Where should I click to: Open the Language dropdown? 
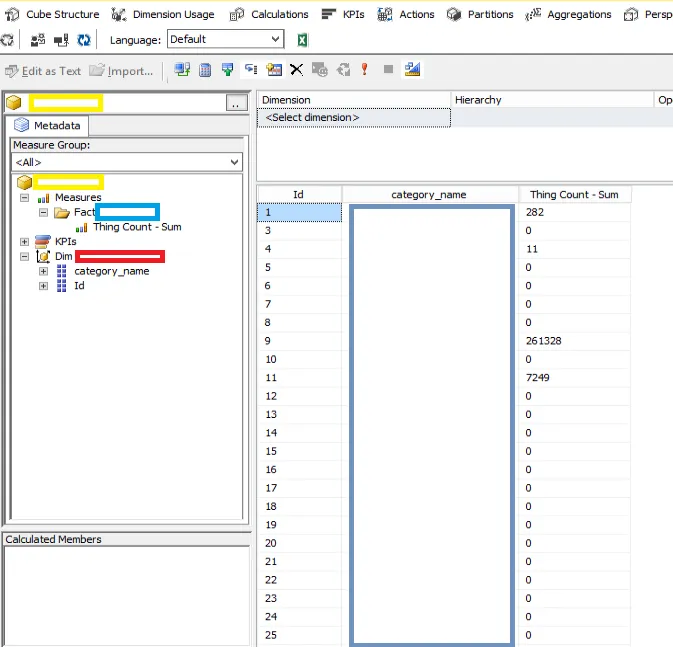[276, 39]
